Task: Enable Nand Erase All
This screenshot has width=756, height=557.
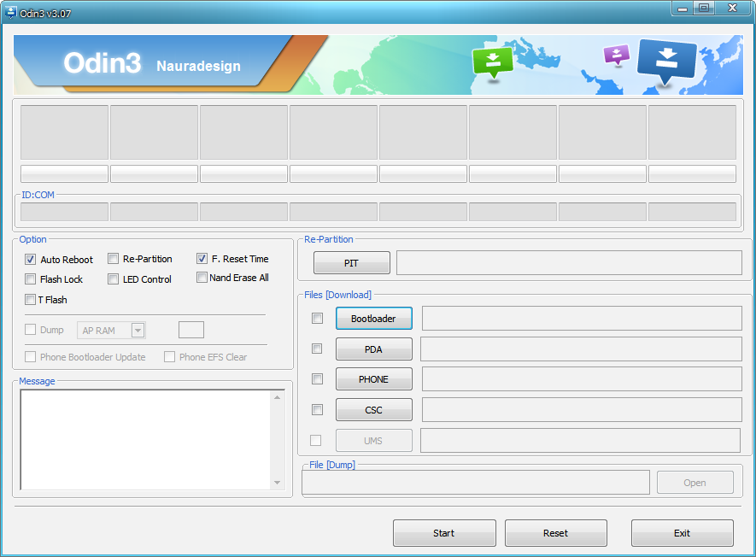Action: tap(202, 278)
